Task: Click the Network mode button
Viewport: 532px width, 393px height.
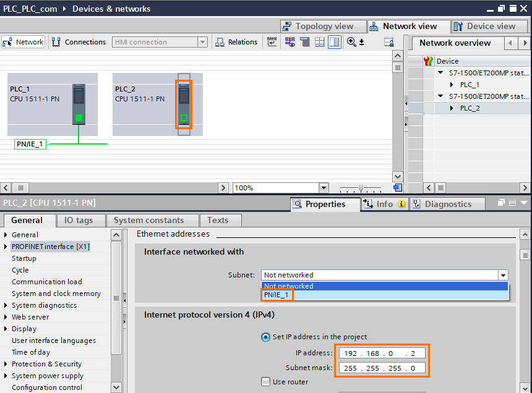Action: (23, 42)
